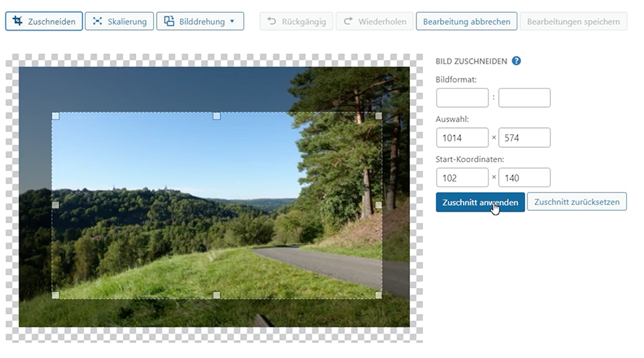This screenshot has height=358, width=644.
Task: Click the top-left crop selection handle
Action: point(56,116)
